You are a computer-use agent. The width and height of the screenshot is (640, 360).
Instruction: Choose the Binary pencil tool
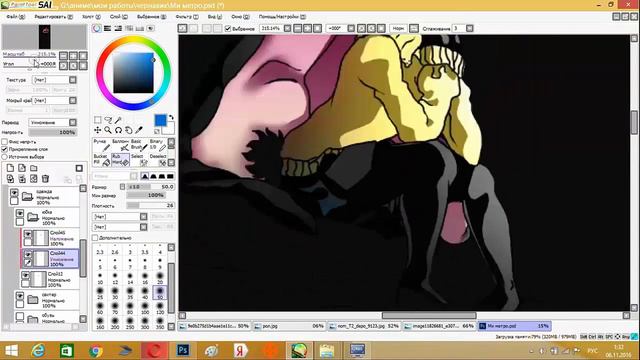point(158,145)
